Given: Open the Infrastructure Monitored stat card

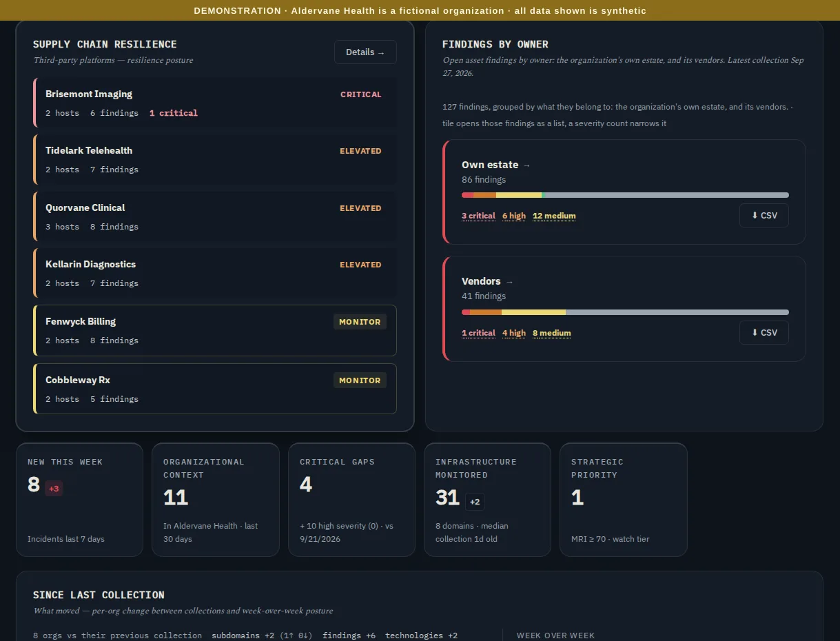Looking at the screenshot, I should pos(487,500).
